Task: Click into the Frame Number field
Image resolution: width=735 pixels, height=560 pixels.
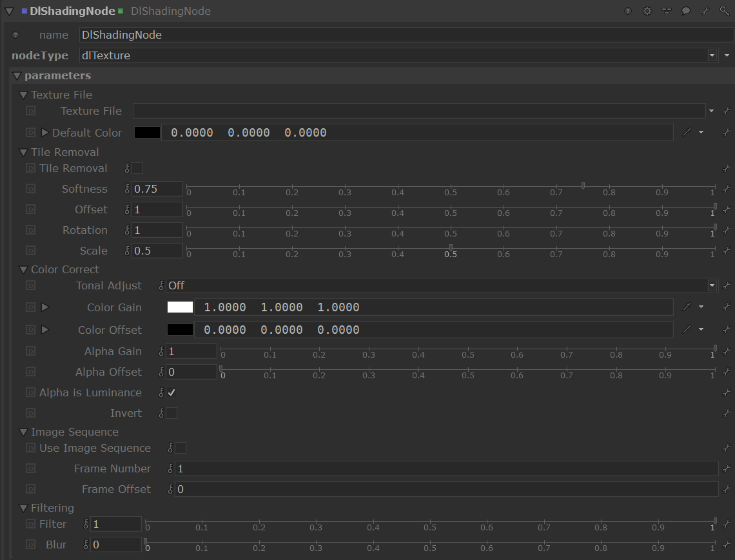Action: pos(445,468)
